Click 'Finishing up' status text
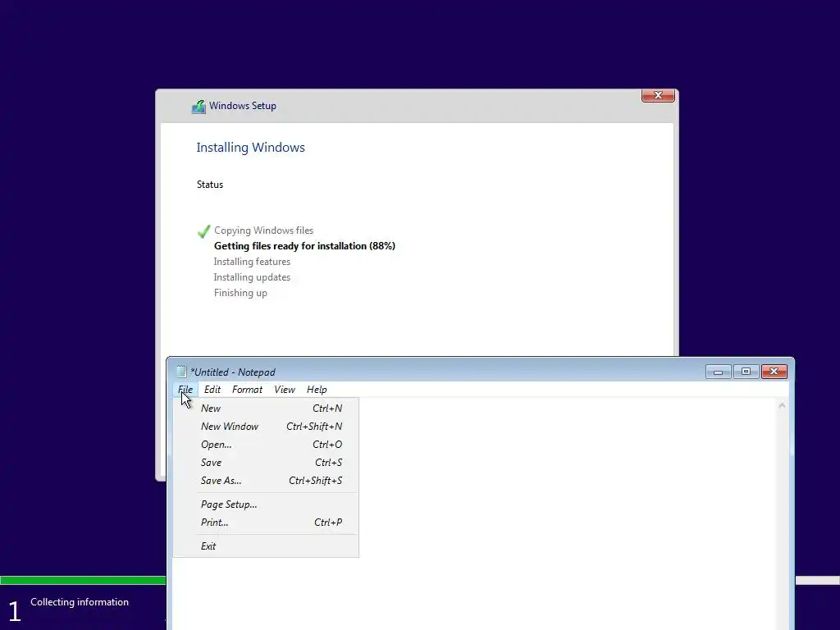 click(240, 293)
